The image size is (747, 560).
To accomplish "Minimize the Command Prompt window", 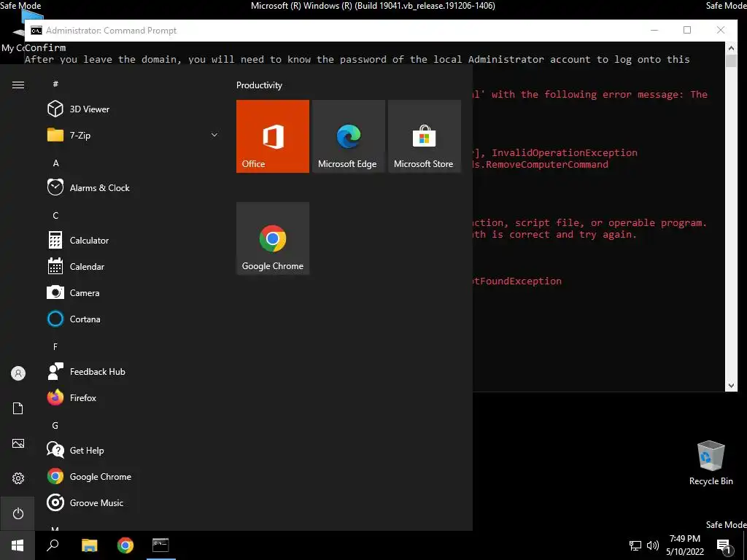I will point(654,30).
